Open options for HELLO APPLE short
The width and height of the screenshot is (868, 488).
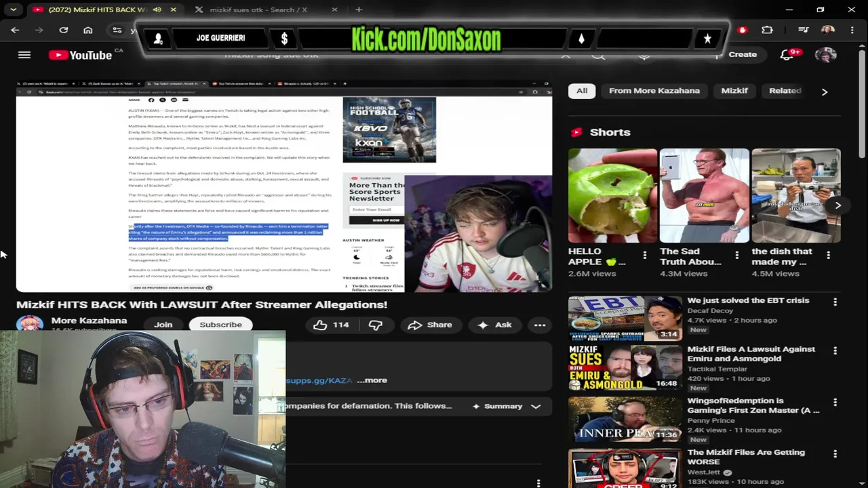tap(645, 256)
